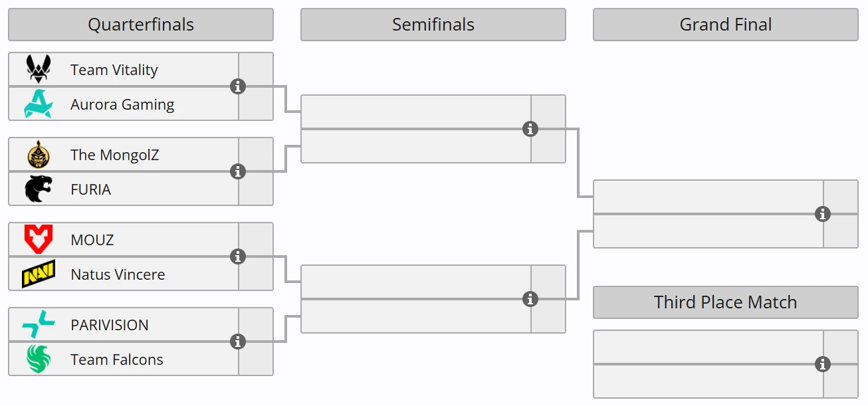Click the Team Falcons logo icon
This screenshot has height=406, width=868.
39,359
